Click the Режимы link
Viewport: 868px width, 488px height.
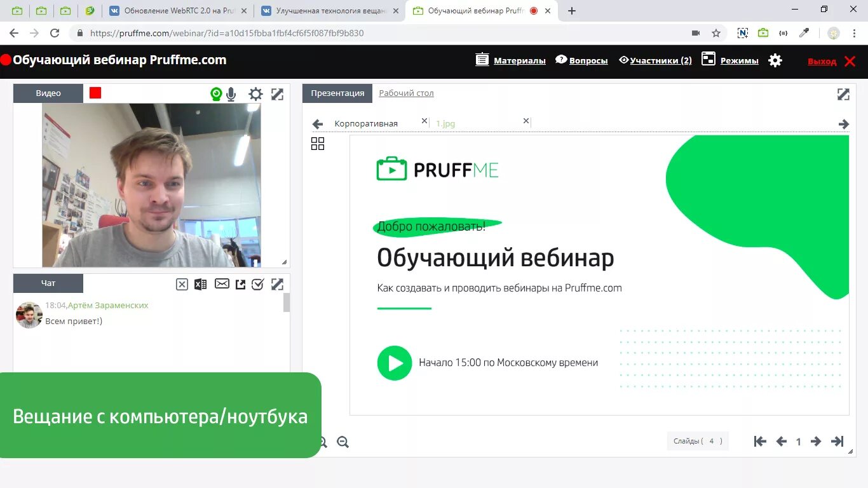(x=739, y=60)
